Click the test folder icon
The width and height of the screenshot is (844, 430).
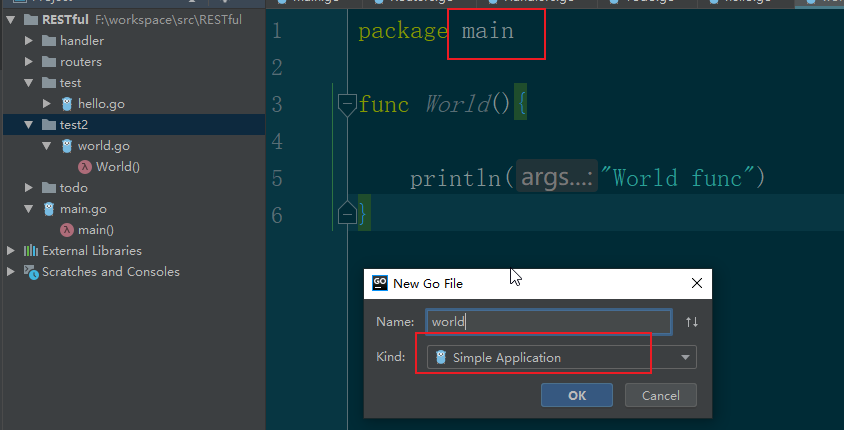[49, 83]
